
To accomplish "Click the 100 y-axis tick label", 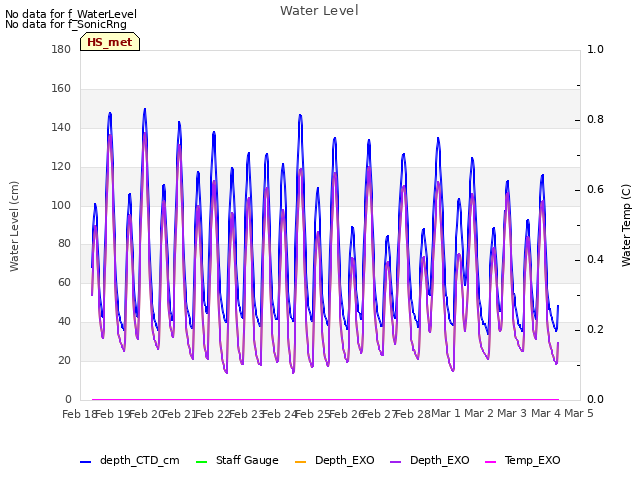I will tap(61, 205).
